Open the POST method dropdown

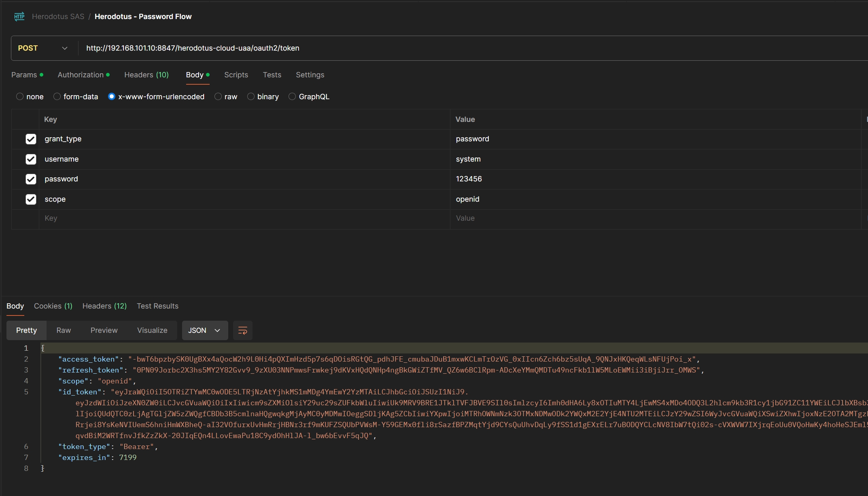[42, 48]
